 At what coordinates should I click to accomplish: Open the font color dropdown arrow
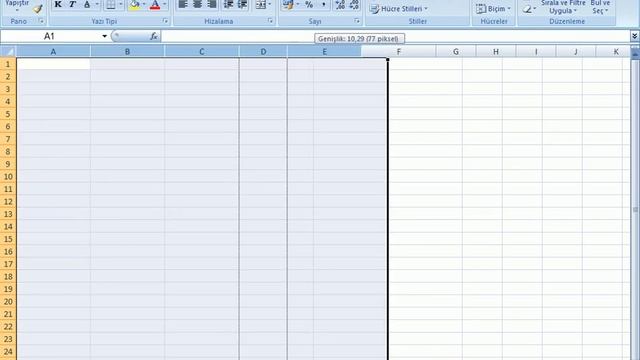click(165, 4)
